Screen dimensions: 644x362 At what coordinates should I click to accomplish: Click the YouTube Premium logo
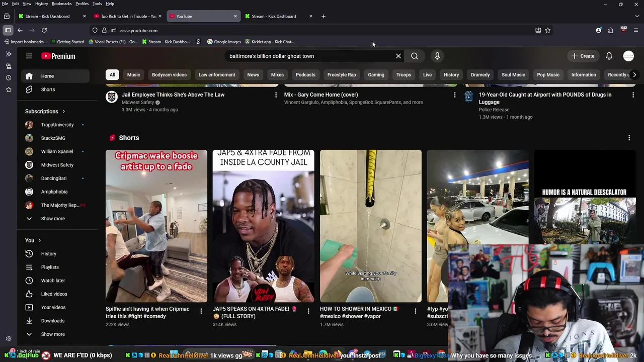pyautogui.click(x=58, y=56)
